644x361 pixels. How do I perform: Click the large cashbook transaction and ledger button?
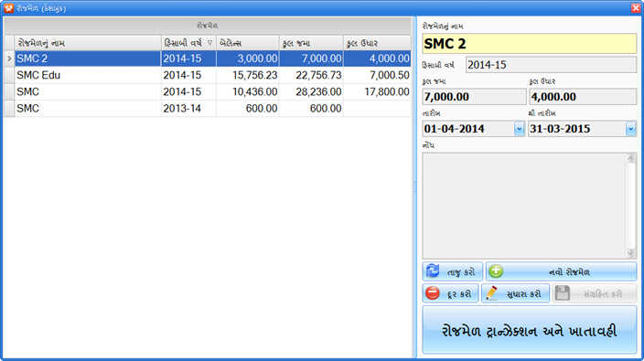(x=530, y=330)
